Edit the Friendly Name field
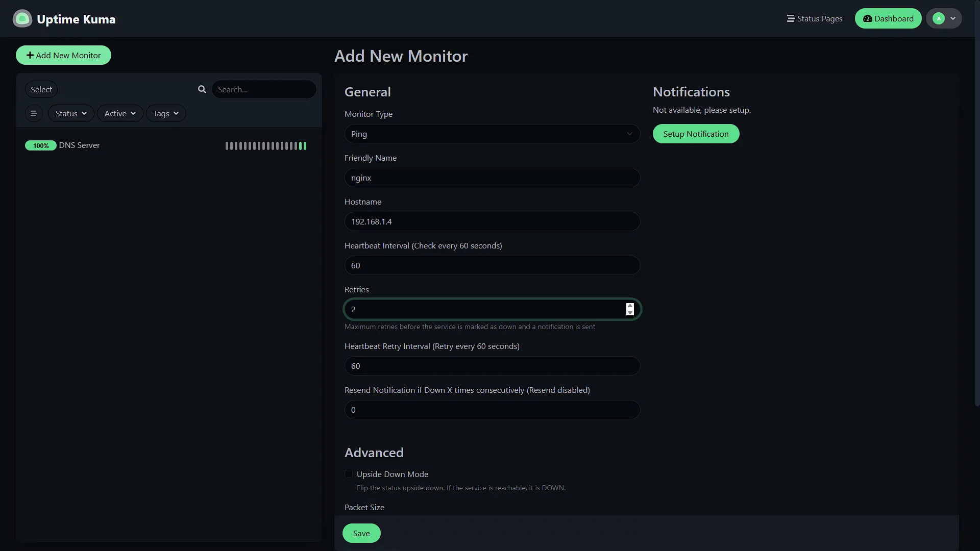980x551 pixels. click(492, 178)
